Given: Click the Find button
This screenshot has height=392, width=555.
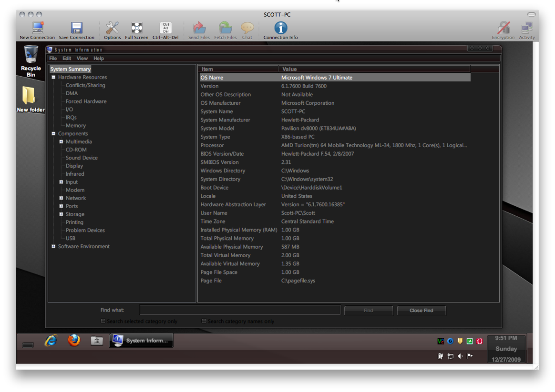Looking at the screenshot, I should pyautogui.click(x=368, y=310).
